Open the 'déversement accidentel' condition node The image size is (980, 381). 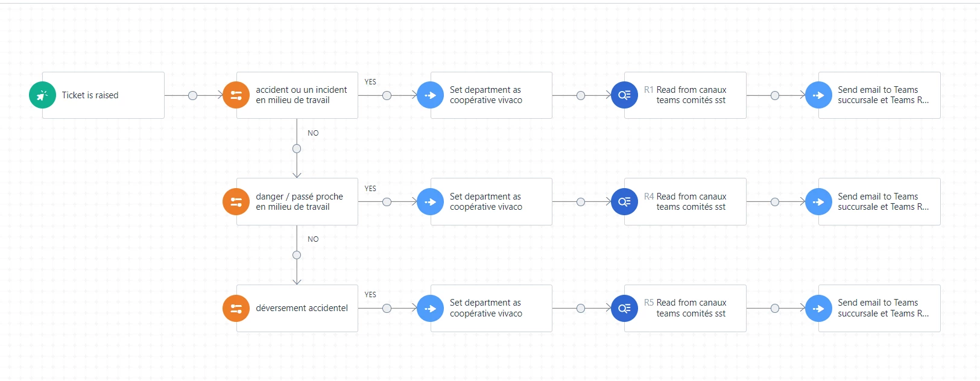click(x=297, y=309)
